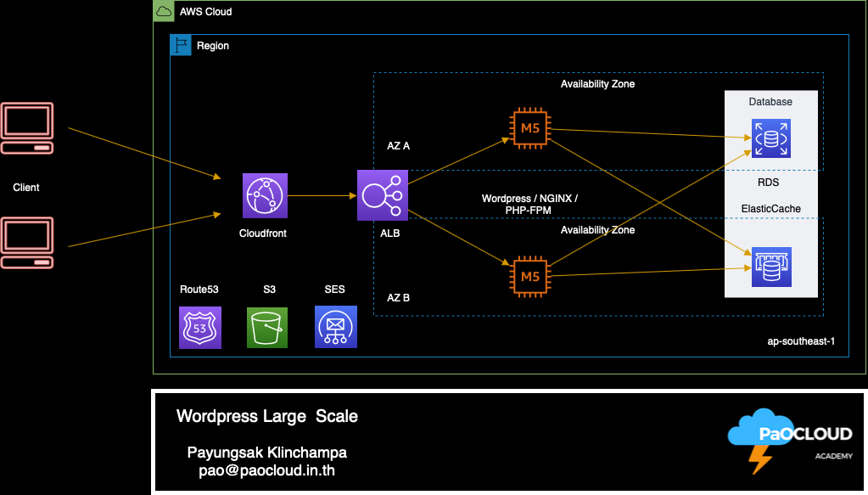Image resolution: width=868 pixels, height=495 pixels.
Task: Click the "ElasticCache" label text
Action: (770, 209)
